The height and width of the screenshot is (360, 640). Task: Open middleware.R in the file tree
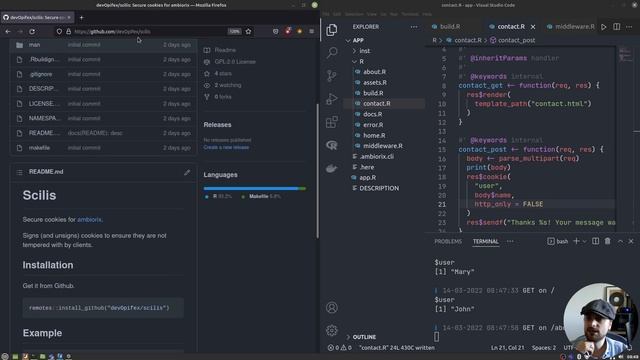(382, 146)
